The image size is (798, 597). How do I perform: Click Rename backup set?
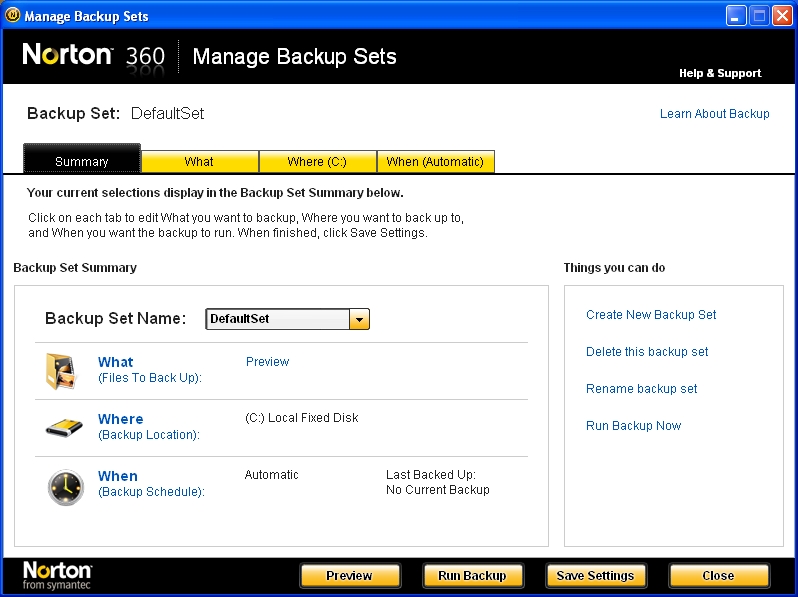641,389
